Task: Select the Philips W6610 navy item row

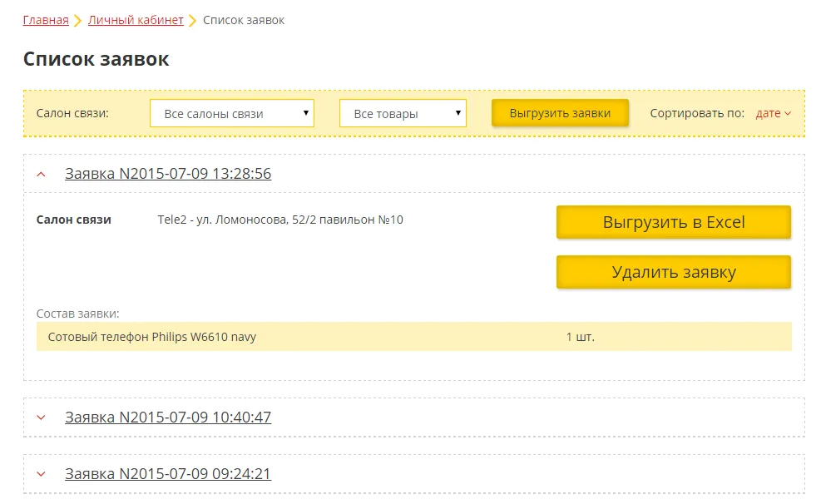Action: (152, 337)
